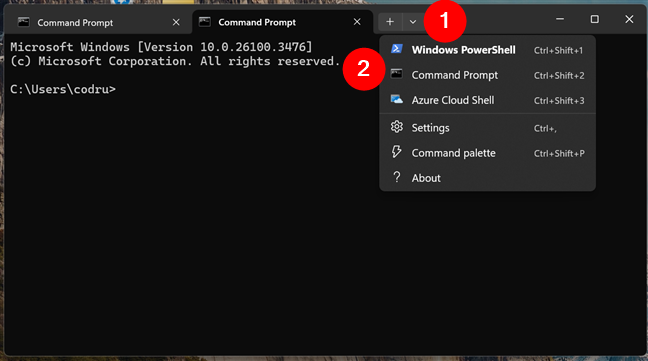
Task: Click the second tab's terminal icon
Action: click(x=205, y=22)
